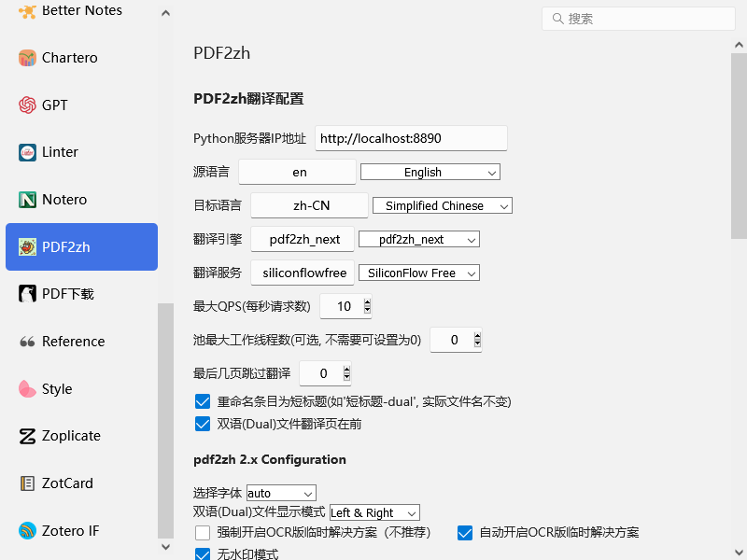
Task: Click the main pane scroll down arrow
Action: [739, 552]
